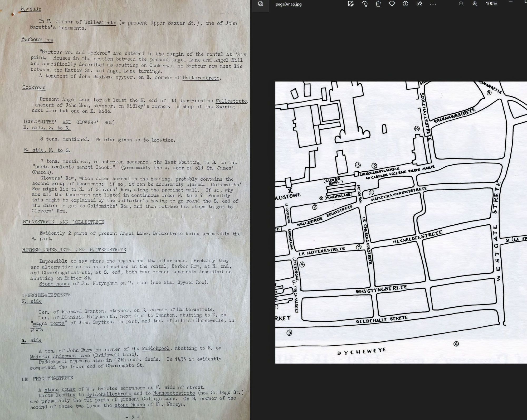Open the See more three-dots menu

click(x=433, y=4)
